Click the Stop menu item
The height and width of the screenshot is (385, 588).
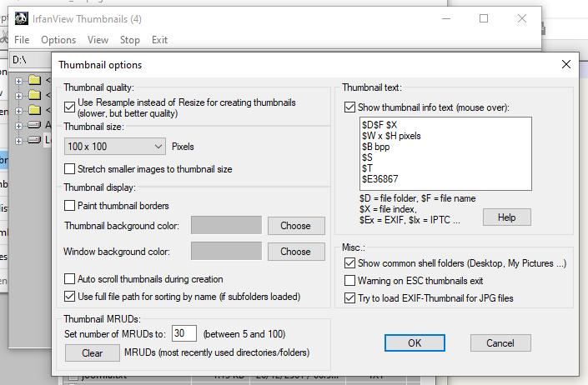click(129, 40)
